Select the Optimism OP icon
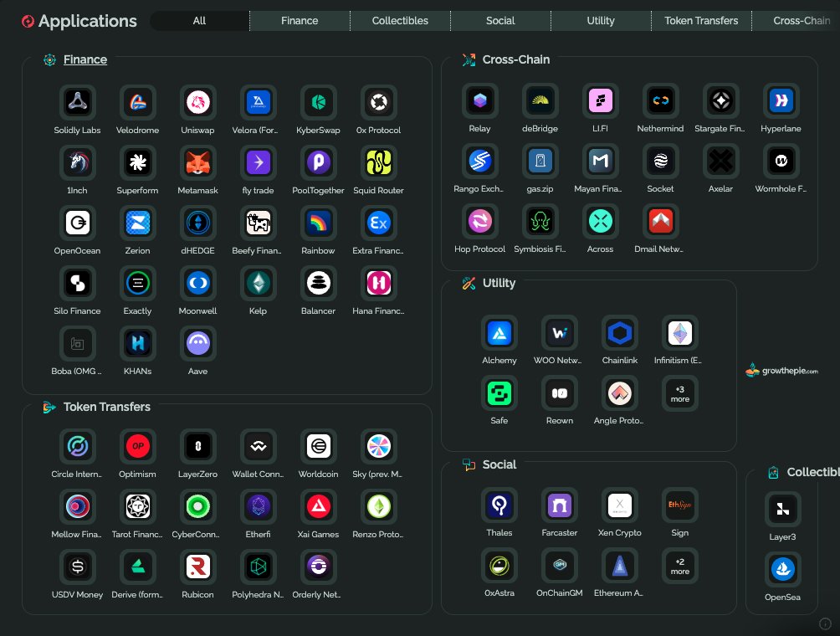Screen dimensions: 840x636 (x=138, y=446)
